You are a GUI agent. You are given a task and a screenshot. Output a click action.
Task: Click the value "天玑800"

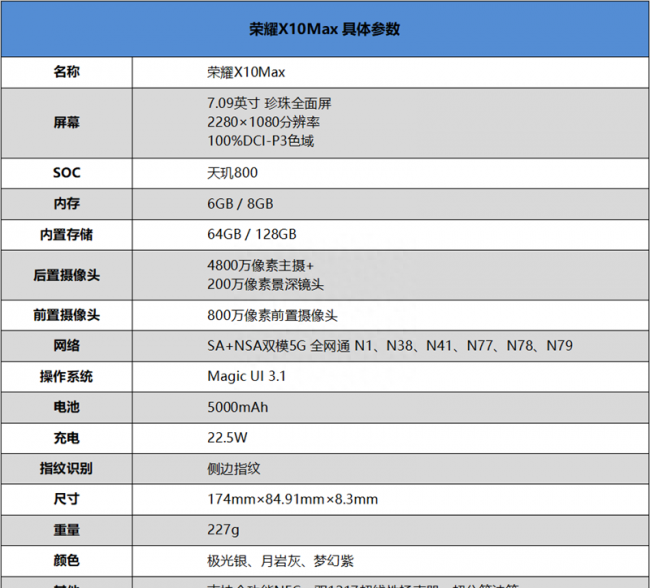coord(233,173)
